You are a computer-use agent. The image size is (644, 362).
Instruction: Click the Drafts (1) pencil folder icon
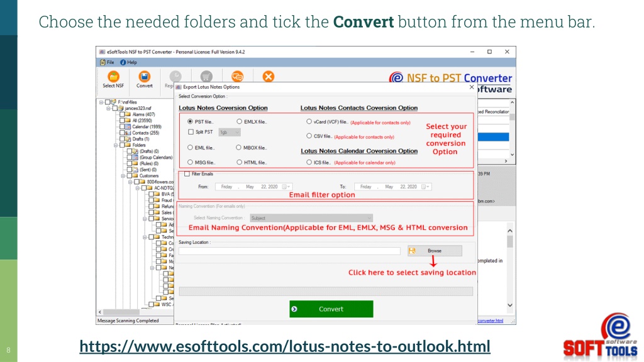tap(128, 139)
